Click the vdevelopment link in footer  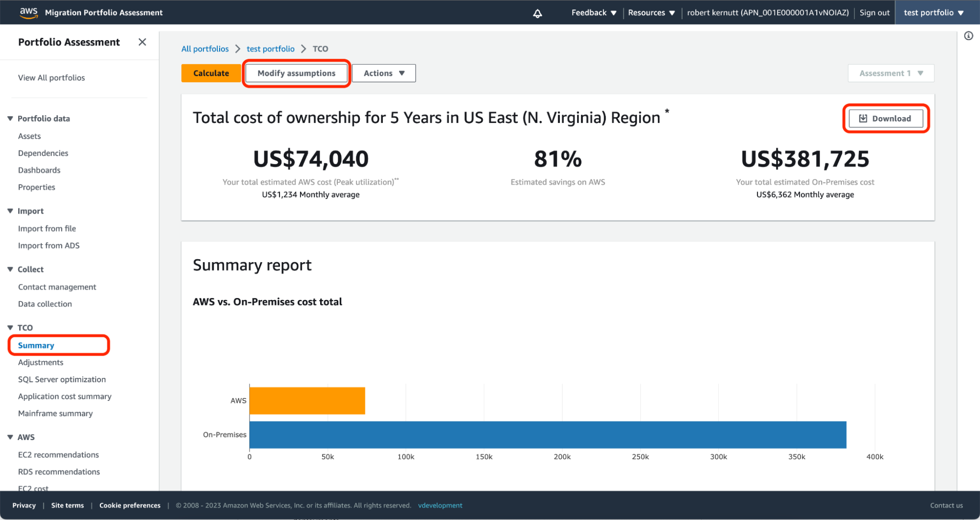coord(440,506)
